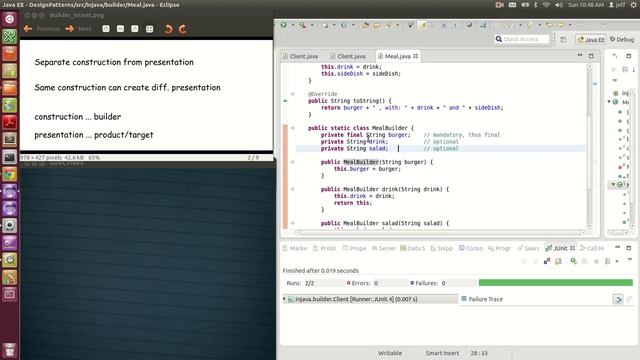Click the Failure Trace filter icon
This screenshot has height=360, width=640.
(x=618, y=300)
